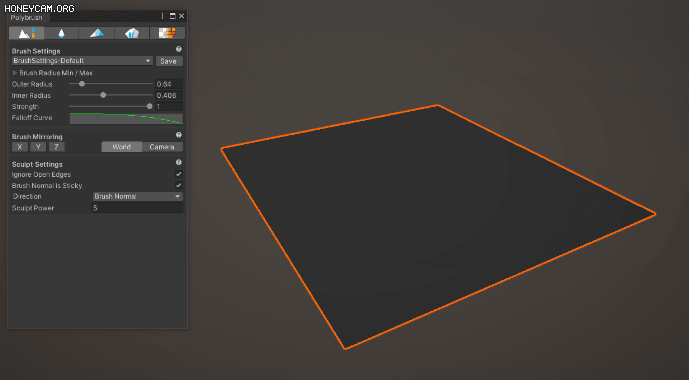The height and width of the screenshot is (380, 689).
Task: Maximize the Polybrush window
Action: 173,16
